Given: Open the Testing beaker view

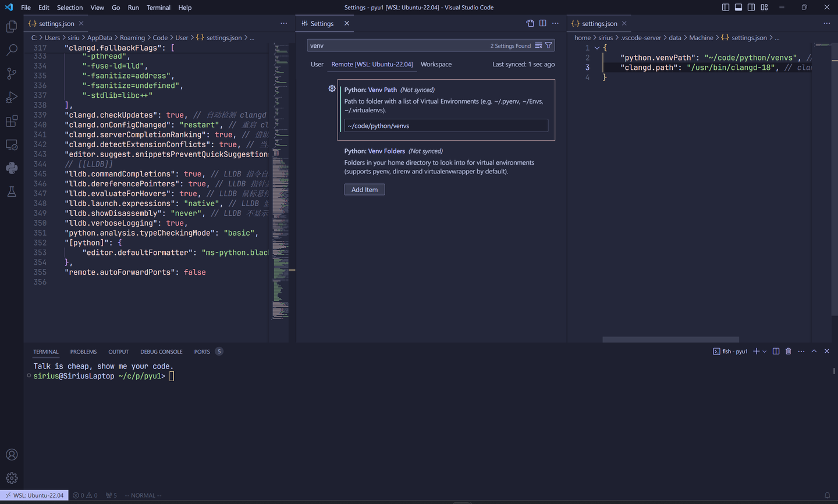Looking at the screenshot, I should coord(12,190).
